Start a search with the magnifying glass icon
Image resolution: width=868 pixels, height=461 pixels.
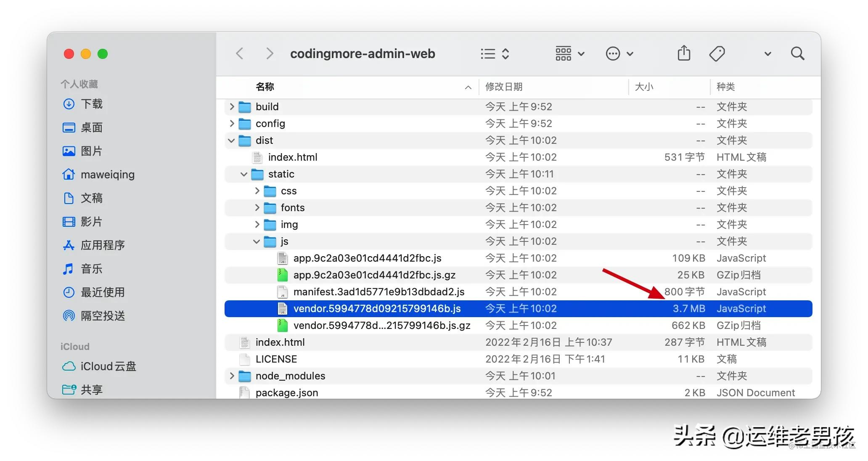[798, 53]
